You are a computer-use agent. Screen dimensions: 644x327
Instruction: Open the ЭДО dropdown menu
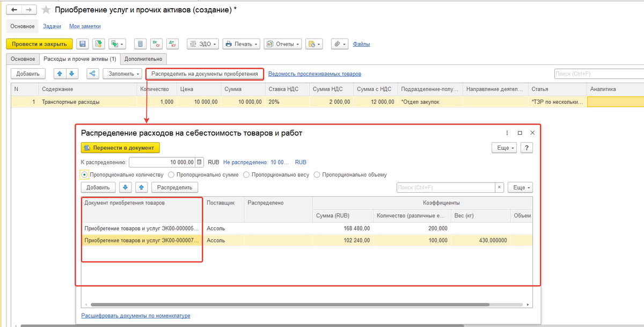tap(203, 44)
